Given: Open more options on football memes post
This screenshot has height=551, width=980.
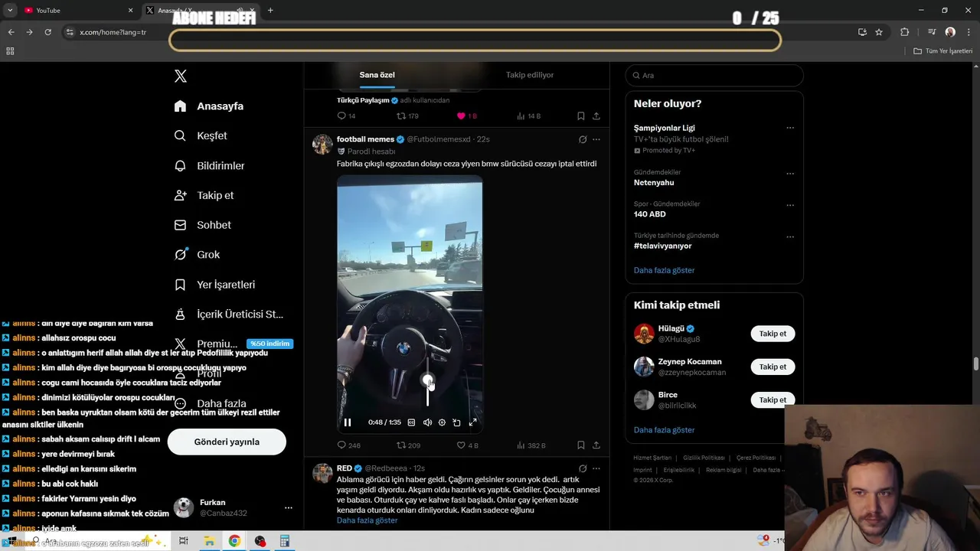Looking at the screenshot, I should 596,139.
